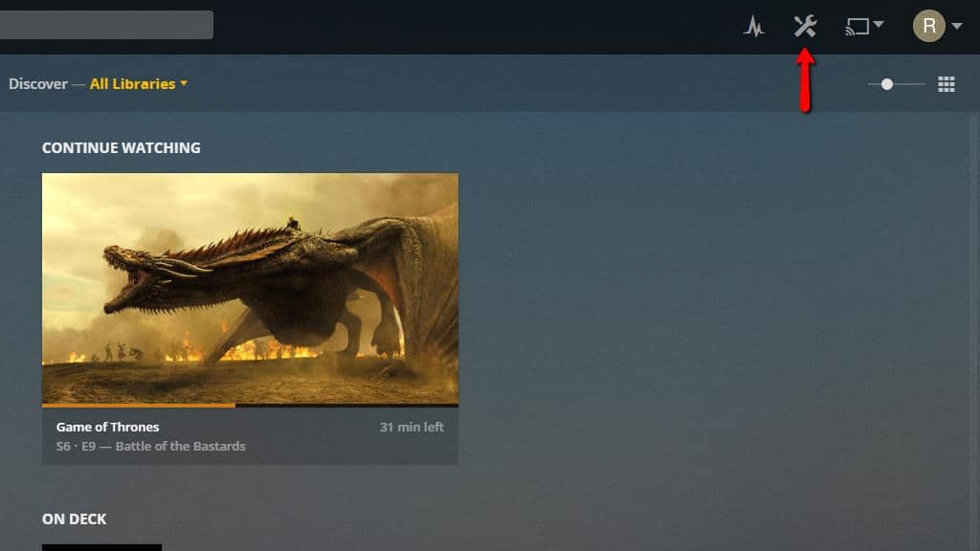Open the Cast player icon

click(x=857, y=27)
